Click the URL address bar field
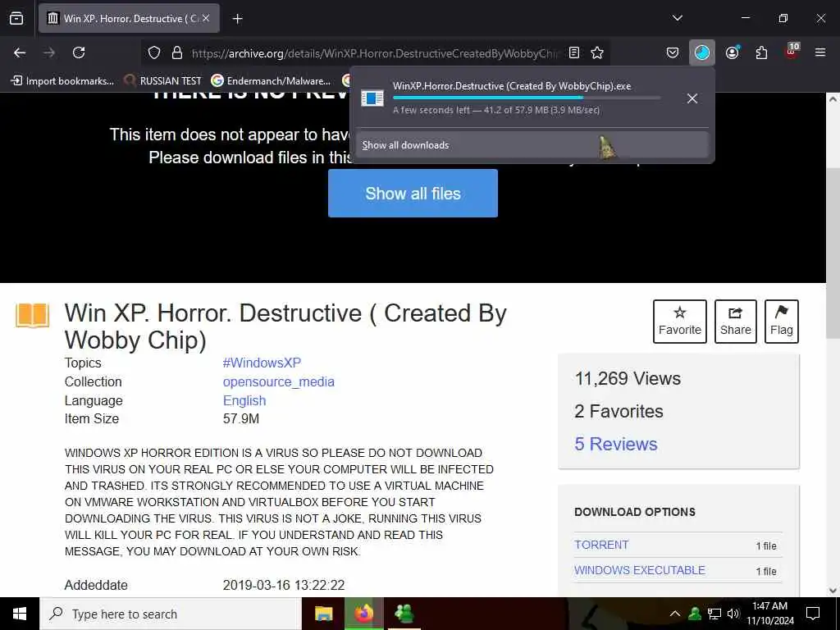Image resolution: width=840 pixels, height=630 pixels. pos(375,52)
